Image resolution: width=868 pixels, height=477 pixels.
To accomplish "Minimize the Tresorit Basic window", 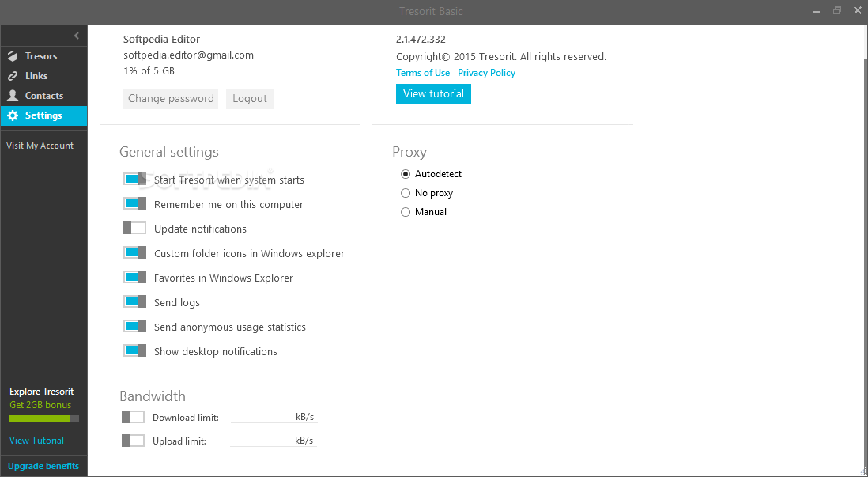I will pyautogui.click(x=817, y=11).
